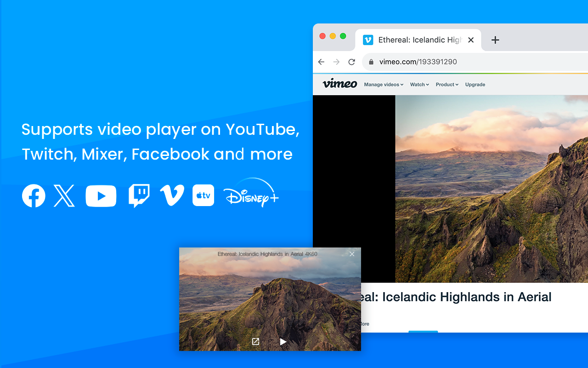Open the Vimeo home logo
This screenshot has width=588, height=368.
click(340, 84)
